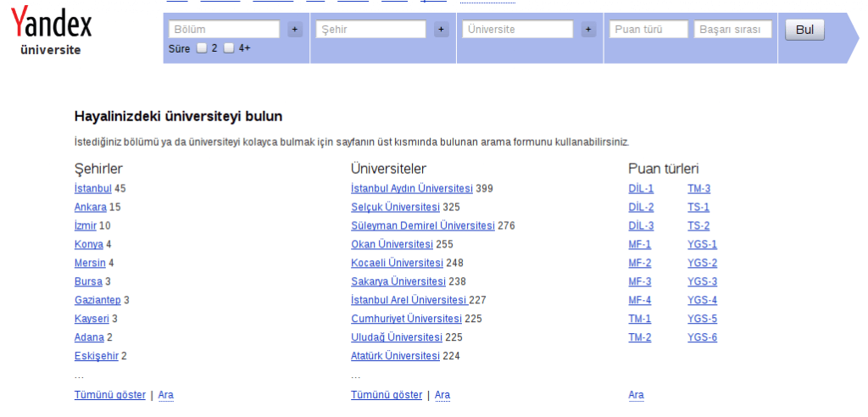Select the MF-2 score type

tap(640, 263)
